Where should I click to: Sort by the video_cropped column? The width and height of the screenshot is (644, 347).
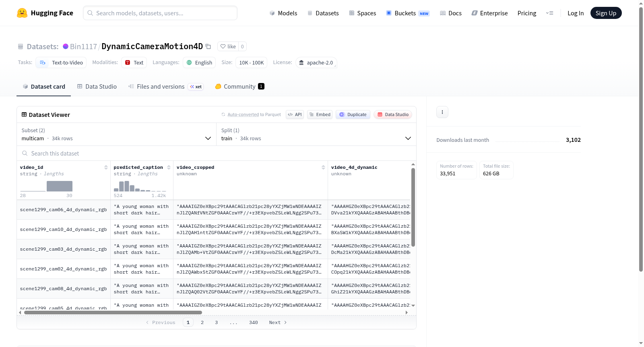[323, 167]
